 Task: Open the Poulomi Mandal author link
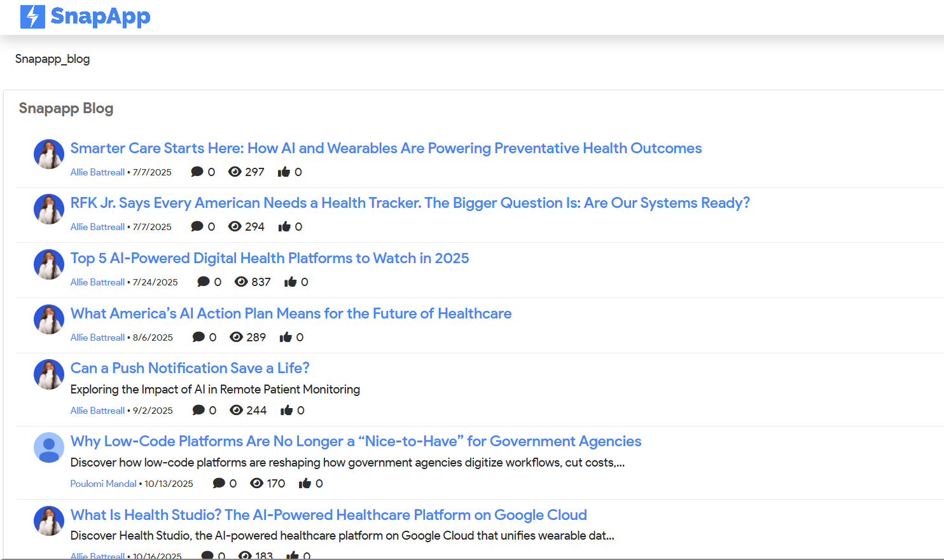coord(103,484)
